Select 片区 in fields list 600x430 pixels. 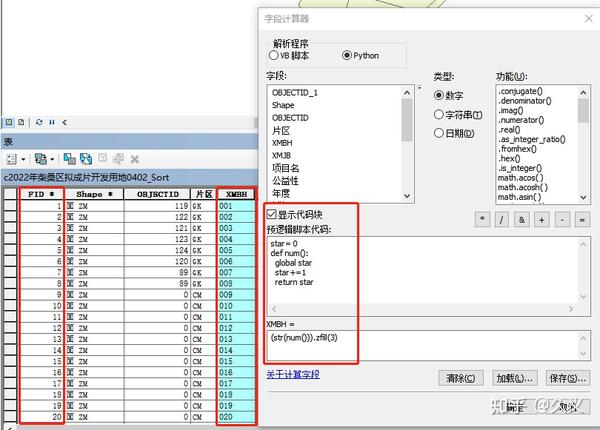(281, 130)
